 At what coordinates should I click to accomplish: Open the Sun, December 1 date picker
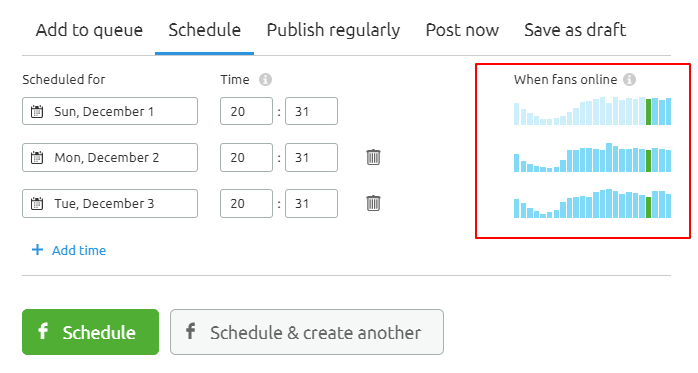(110, 111)
